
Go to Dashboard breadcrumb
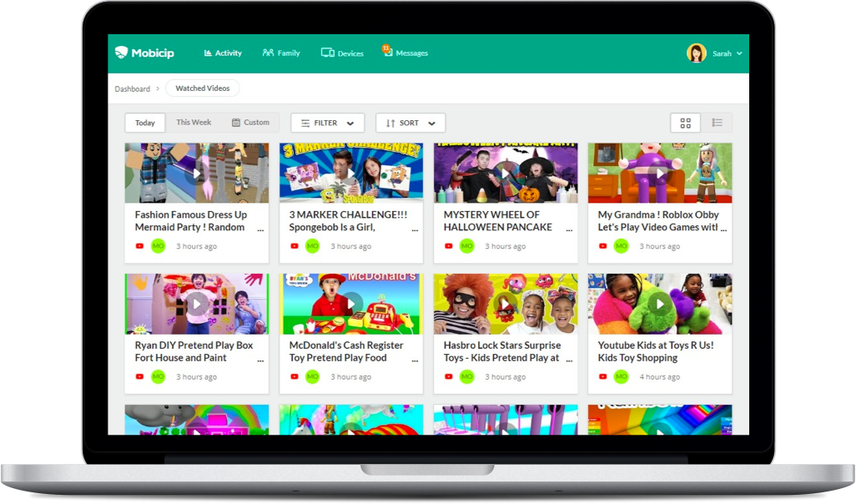point(132,88)
